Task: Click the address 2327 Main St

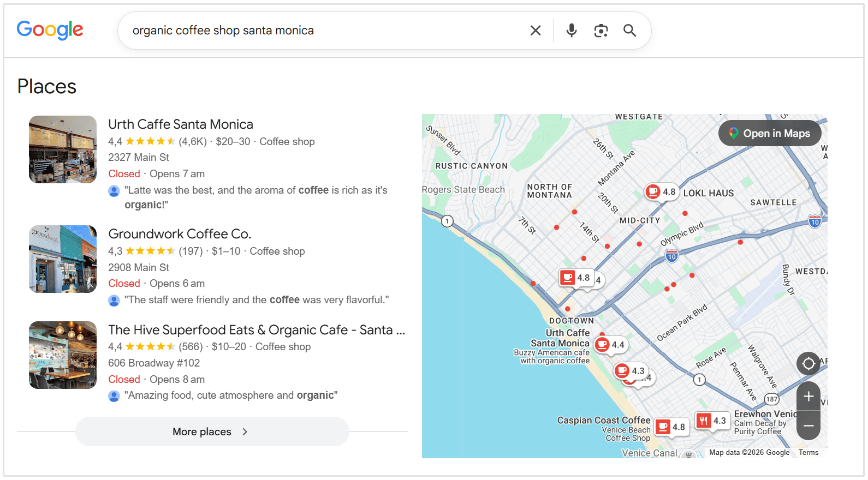Action: 139,158
